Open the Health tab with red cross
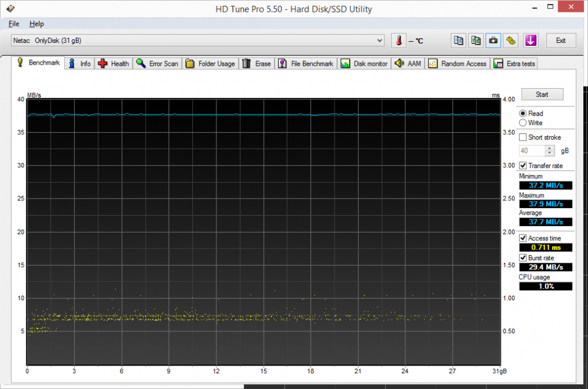The width and height of the screenshot is (588, 389). tap(113, 63)
